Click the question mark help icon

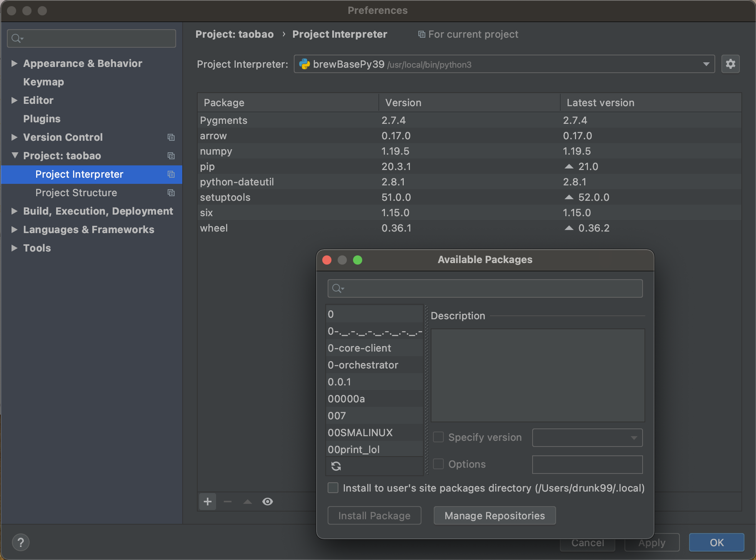pyautogui.click(x=21, y=542)
